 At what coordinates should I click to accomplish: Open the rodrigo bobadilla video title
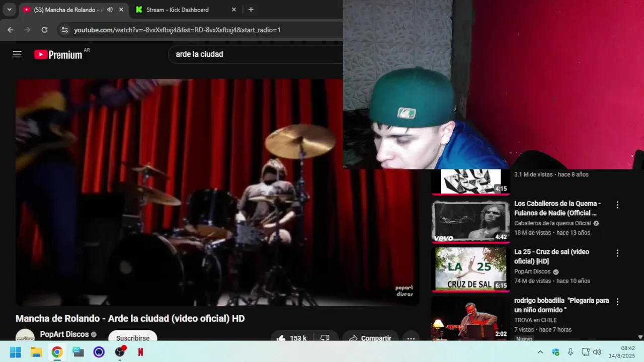pyautogui.click(x=561, y=305)
